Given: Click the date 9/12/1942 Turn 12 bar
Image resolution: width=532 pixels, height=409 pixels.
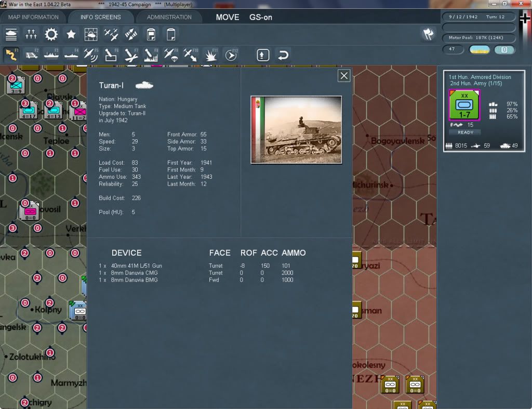Looking at the screenshot, I should point(478,17).
